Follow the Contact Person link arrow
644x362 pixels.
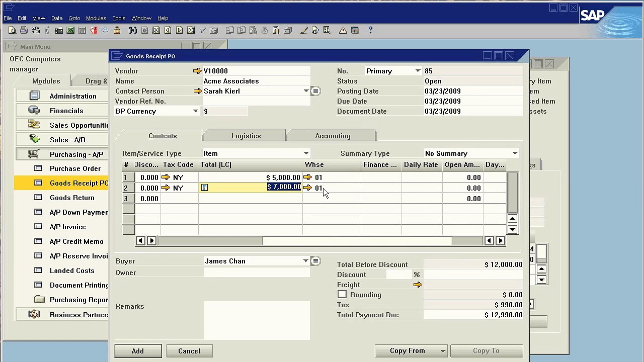pyautogui.click(x=197, y=92)
